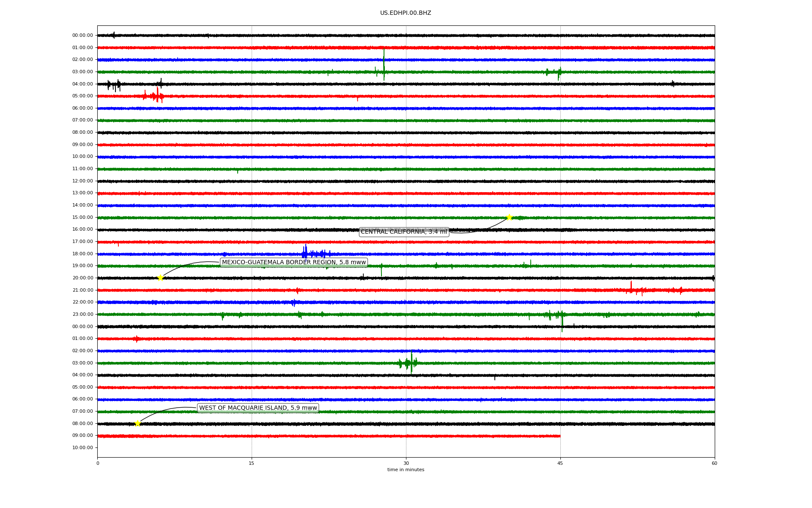
Task: Click the 'time in minutes' axis label
Action: point(405,470)
